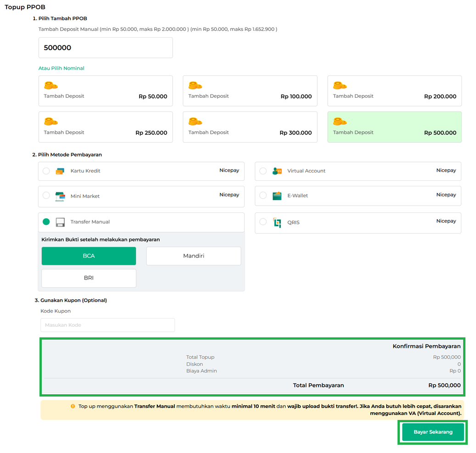
Task: Choose the E-Wallet radio option
Action: [263, 196]
